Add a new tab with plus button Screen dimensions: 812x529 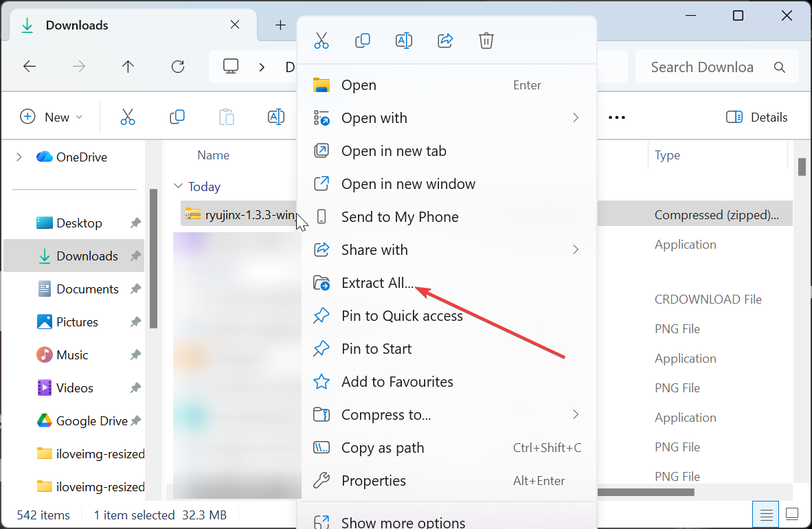(280, 25)
